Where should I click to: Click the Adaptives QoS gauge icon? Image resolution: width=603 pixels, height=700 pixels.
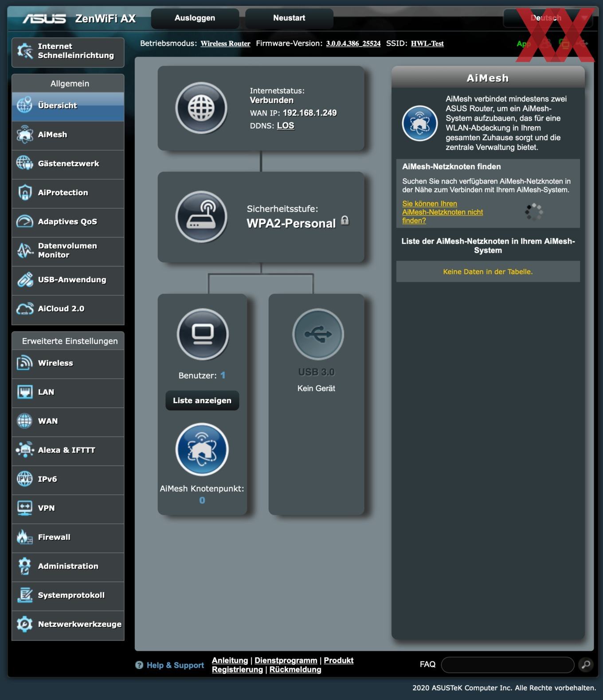[25, 222]
